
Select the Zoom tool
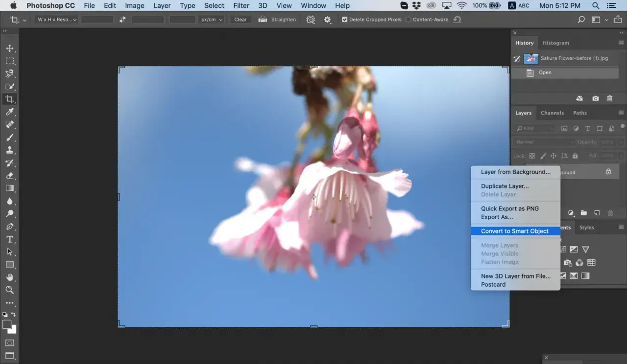9,290
